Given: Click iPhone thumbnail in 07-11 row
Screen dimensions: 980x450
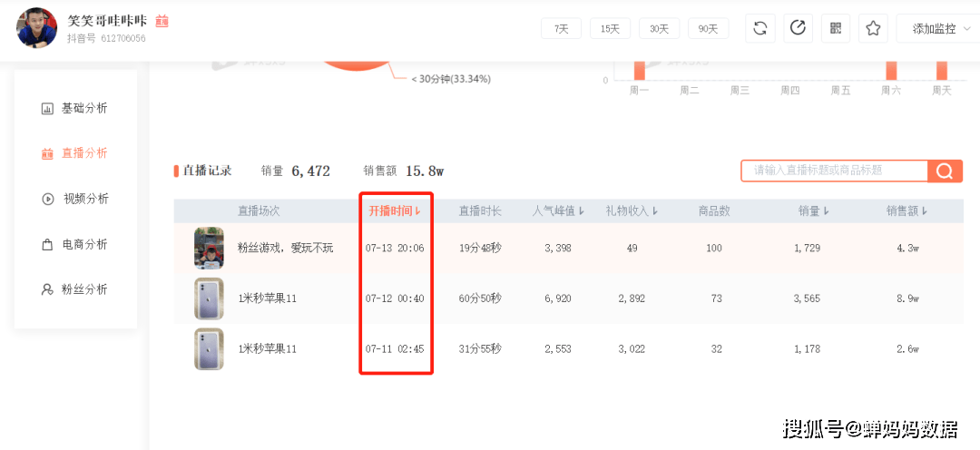Looking at the screenshot, I should pyautogui.click(x=209, y=348).
